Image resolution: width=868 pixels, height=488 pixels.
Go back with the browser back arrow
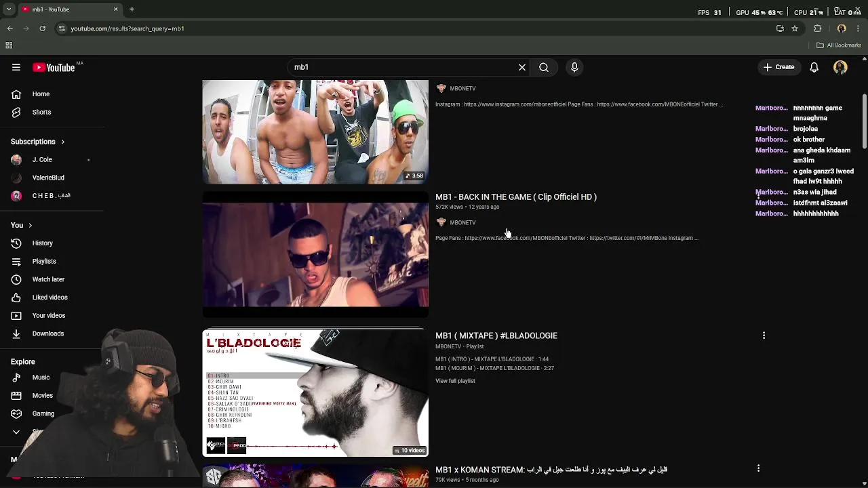[10, 28]
